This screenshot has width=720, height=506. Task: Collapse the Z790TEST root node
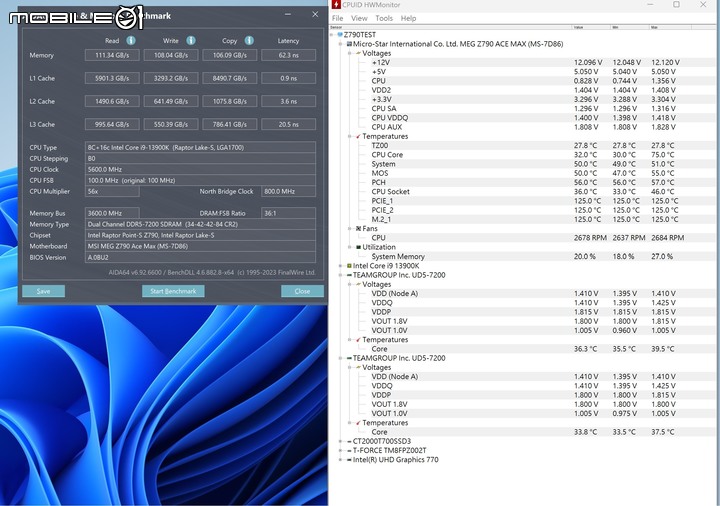(x=332, y=35)
